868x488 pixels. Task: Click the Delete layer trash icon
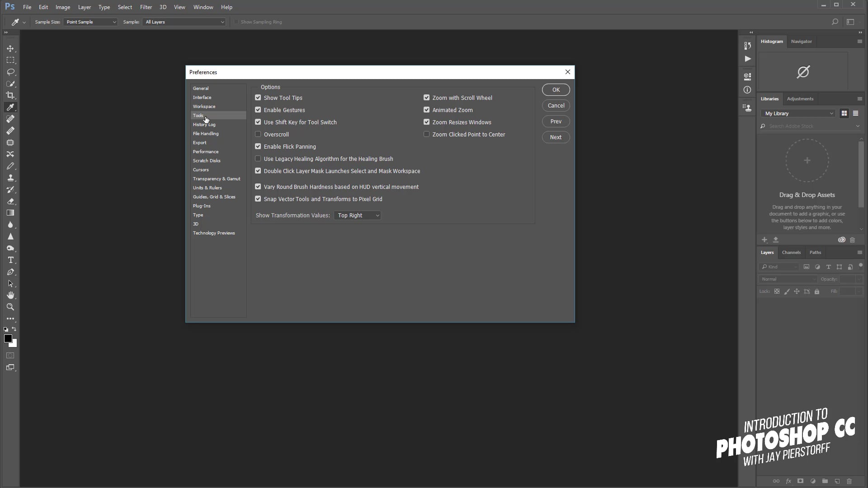(849, 481)
